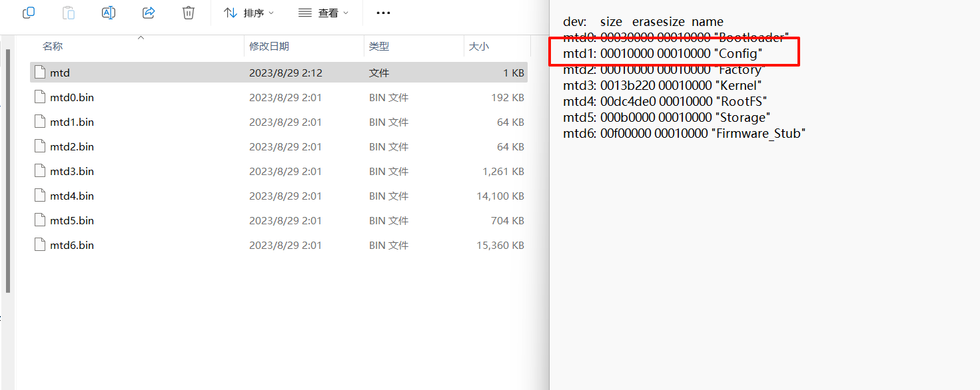Click the mtd6 "Firmware_Stub" line
This screenshot has width=980, height=390.
685,133
